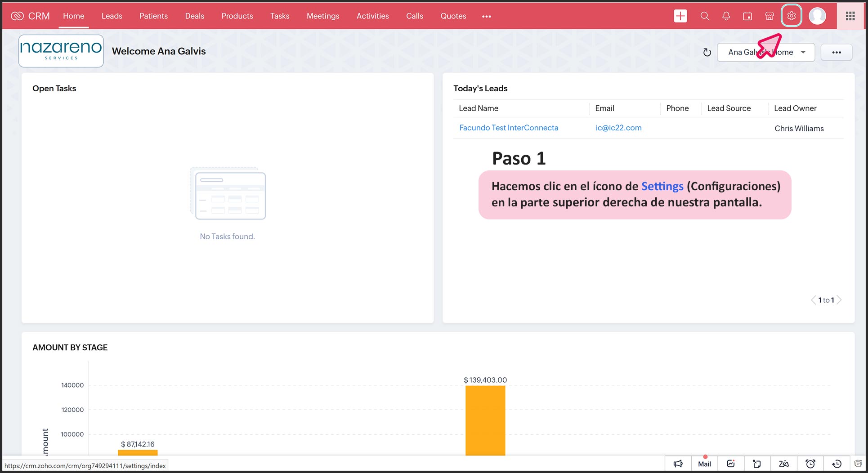
Task: Click the notifications bell icon
Action: (726, 16)
